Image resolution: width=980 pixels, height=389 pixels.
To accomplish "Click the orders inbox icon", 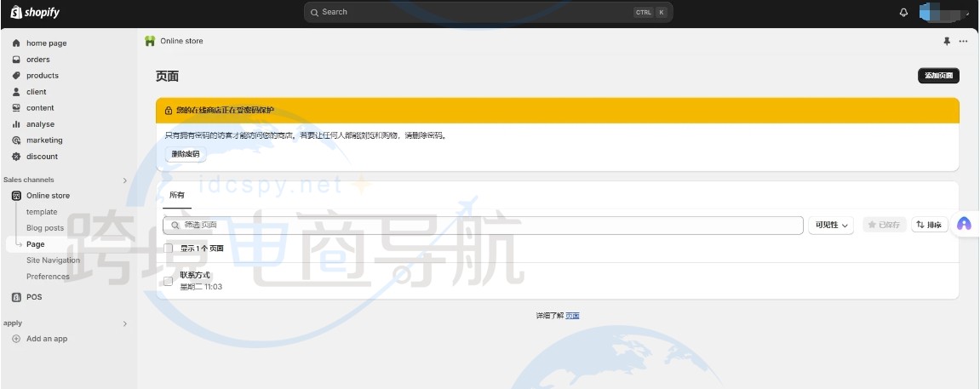I will [x=16, y=60].
